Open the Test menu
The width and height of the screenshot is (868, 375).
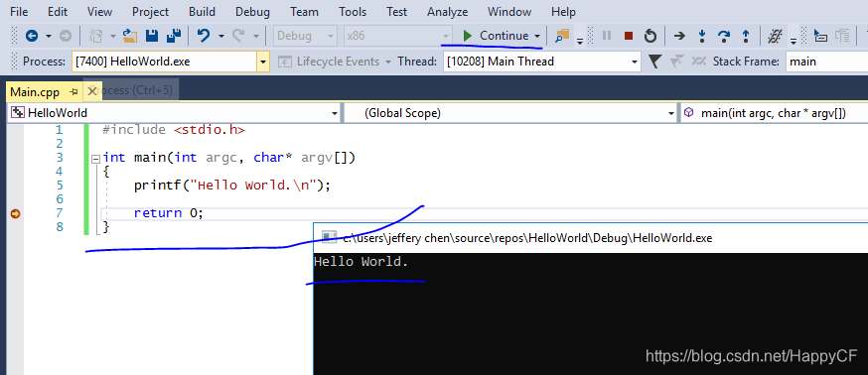[397, 12]
